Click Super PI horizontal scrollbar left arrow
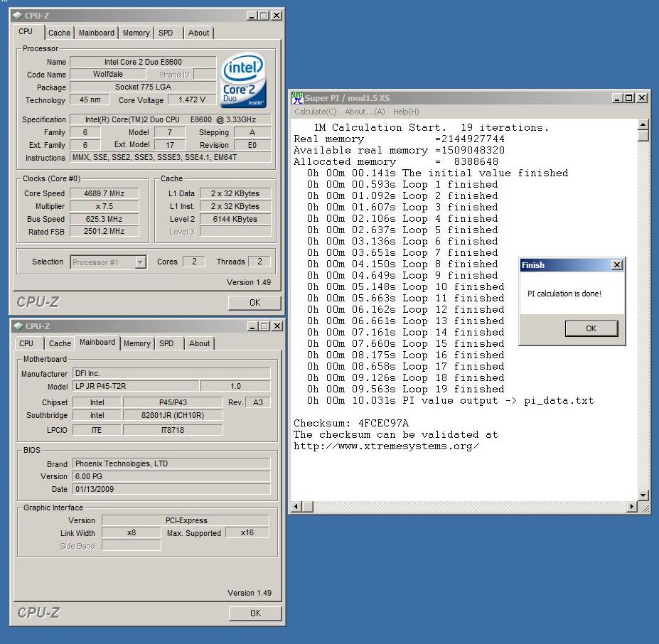Screen dimensions: 659x644 pyautogui.click(x=296, y=507)
